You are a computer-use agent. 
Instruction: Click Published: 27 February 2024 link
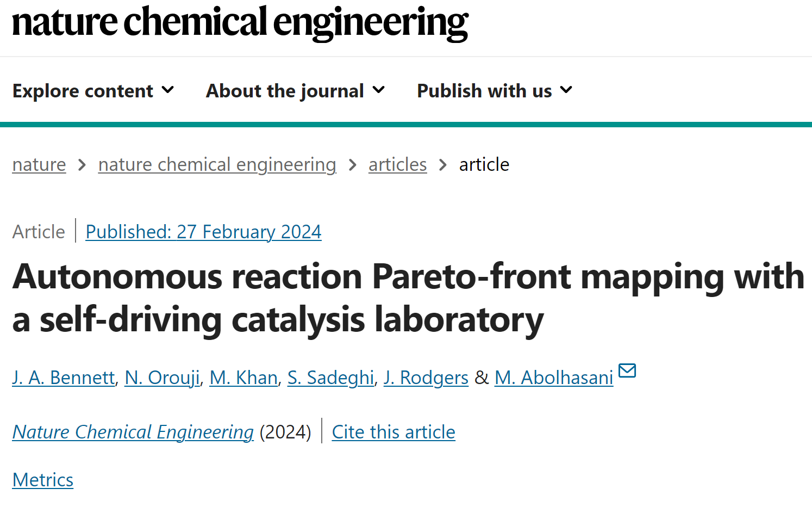tap(203, 232)
